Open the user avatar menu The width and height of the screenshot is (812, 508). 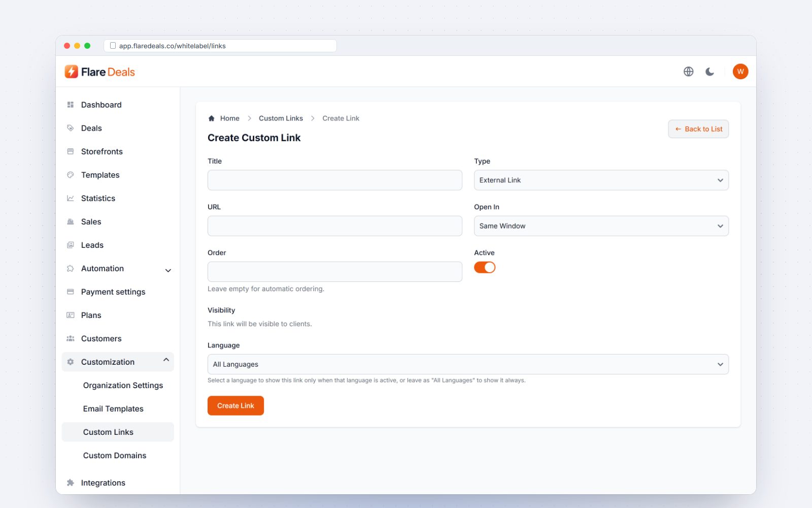click(740, 72)
